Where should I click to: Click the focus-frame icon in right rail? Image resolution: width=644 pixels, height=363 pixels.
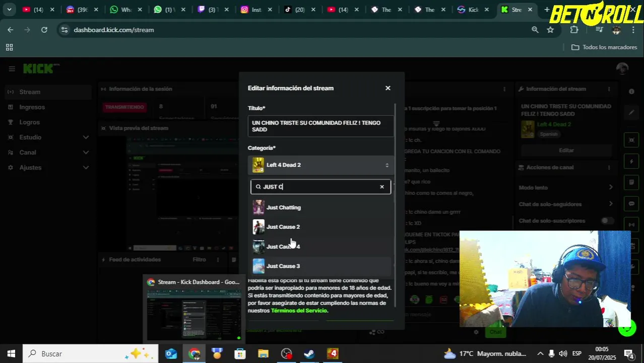coord(631,140)
